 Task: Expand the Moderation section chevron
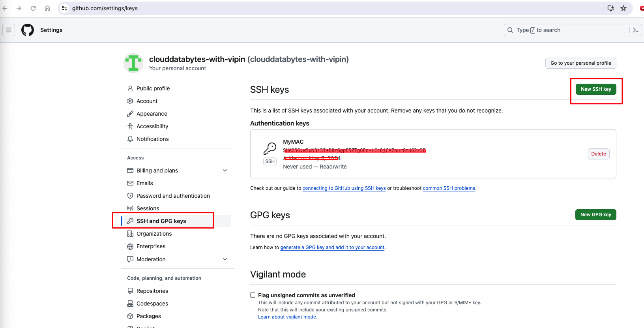(x=225, y=259)
